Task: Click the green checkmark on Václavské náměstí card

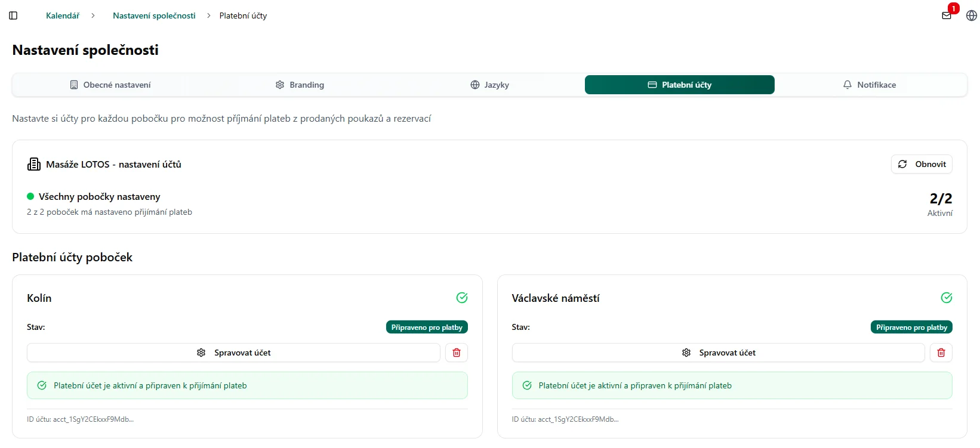Action: point(947,298)
